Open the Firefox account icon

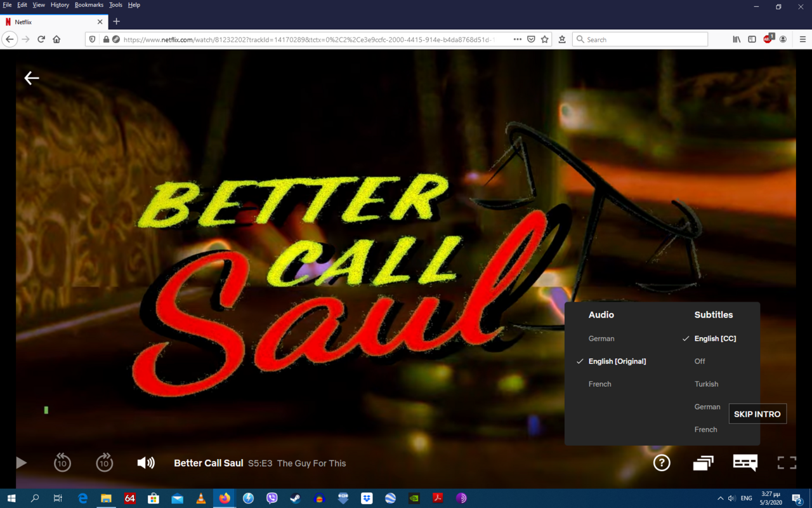[783, 39]
